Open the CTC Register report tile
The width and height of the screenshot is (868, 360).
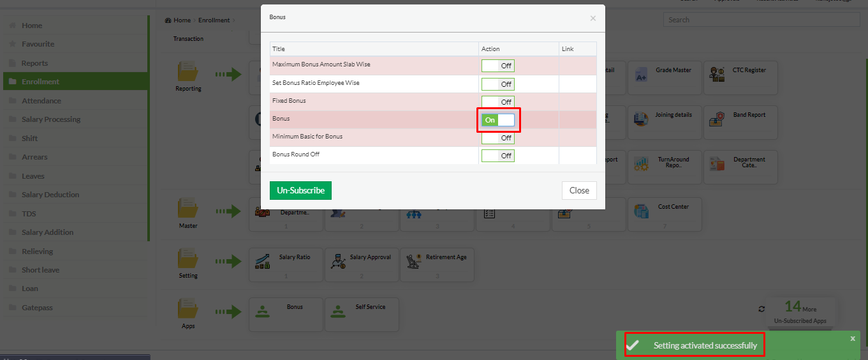(740, 78)
